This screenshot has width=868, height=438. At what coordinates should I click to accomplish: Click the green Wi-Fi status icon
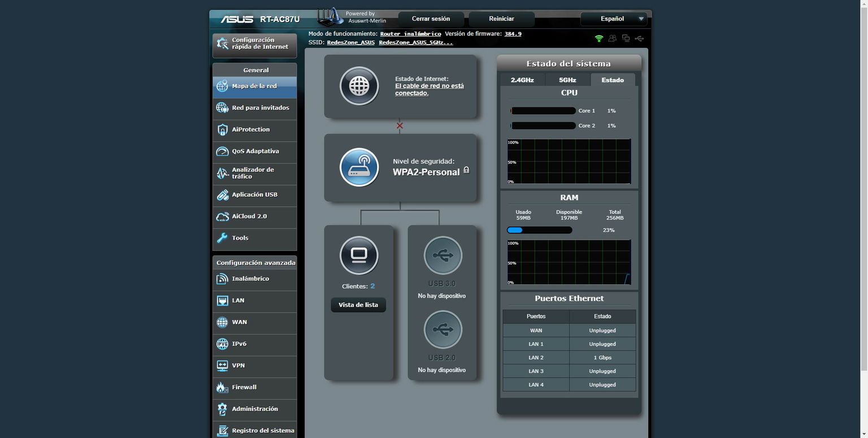click(x=599, y=38)
